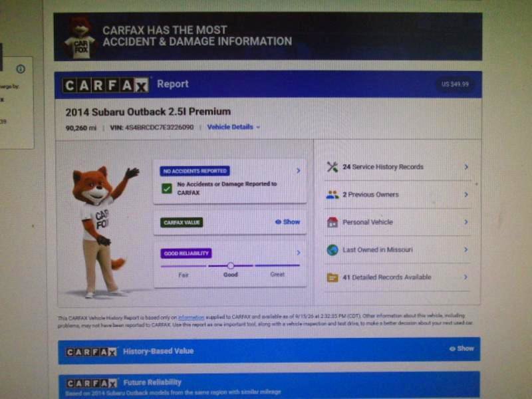This screenshot has height=399, width=532.
Task: Click the CARFAX Value badge
Action: (182, 223)
